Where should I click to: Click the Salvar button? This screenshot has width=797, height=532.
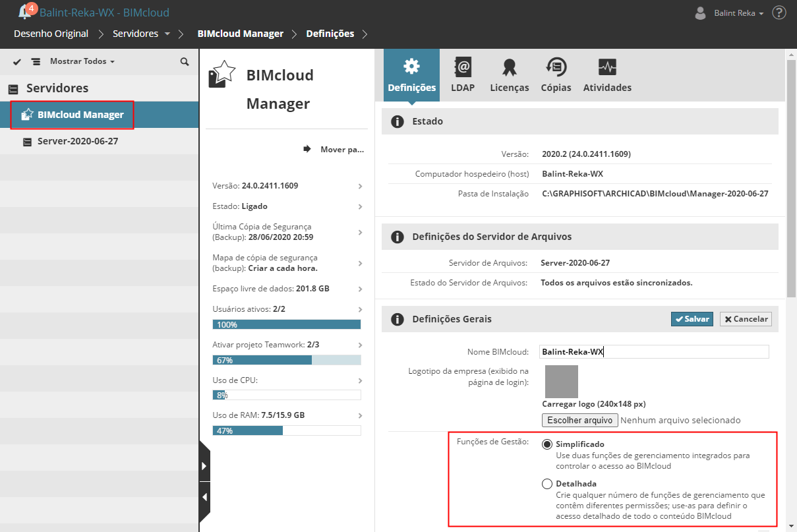[x=692, y=319]
